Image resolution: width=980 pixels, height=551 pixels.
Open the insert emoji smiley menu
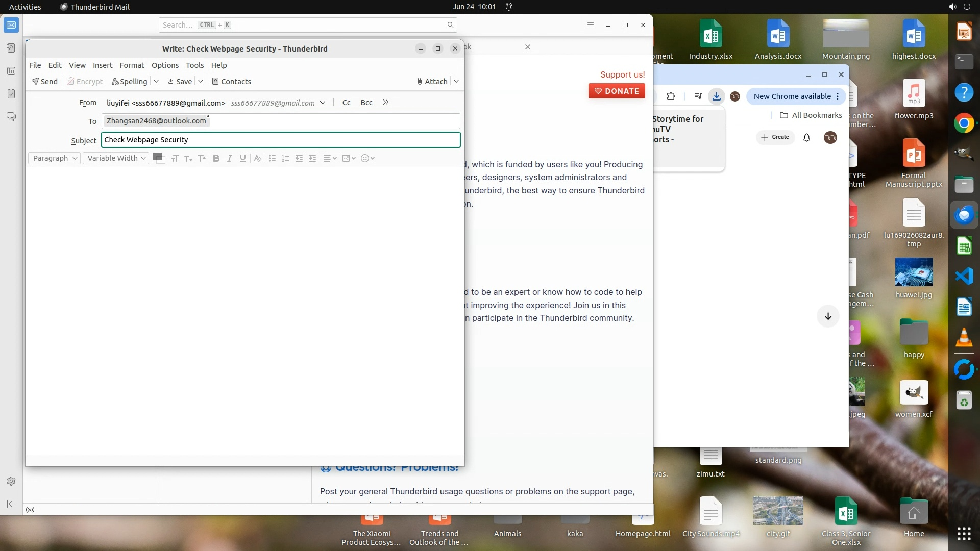[367, 158]
